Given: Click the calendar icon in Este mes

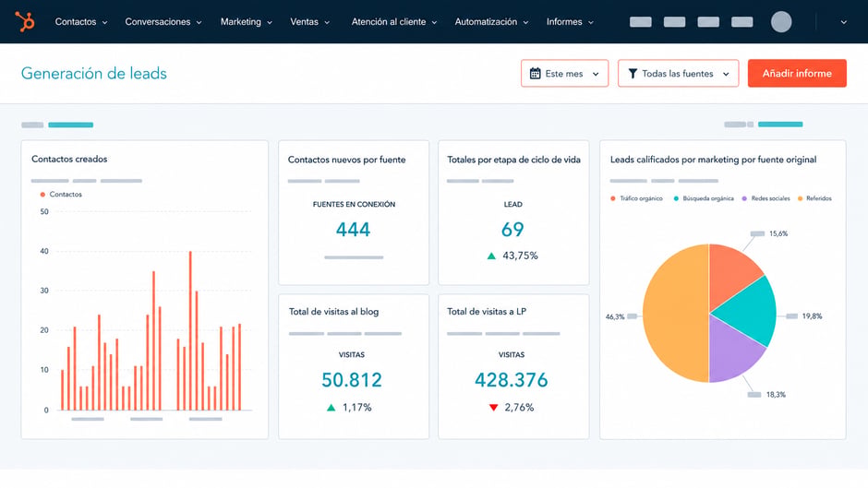Looking at the screenshot, I should [x=535, y=73].
